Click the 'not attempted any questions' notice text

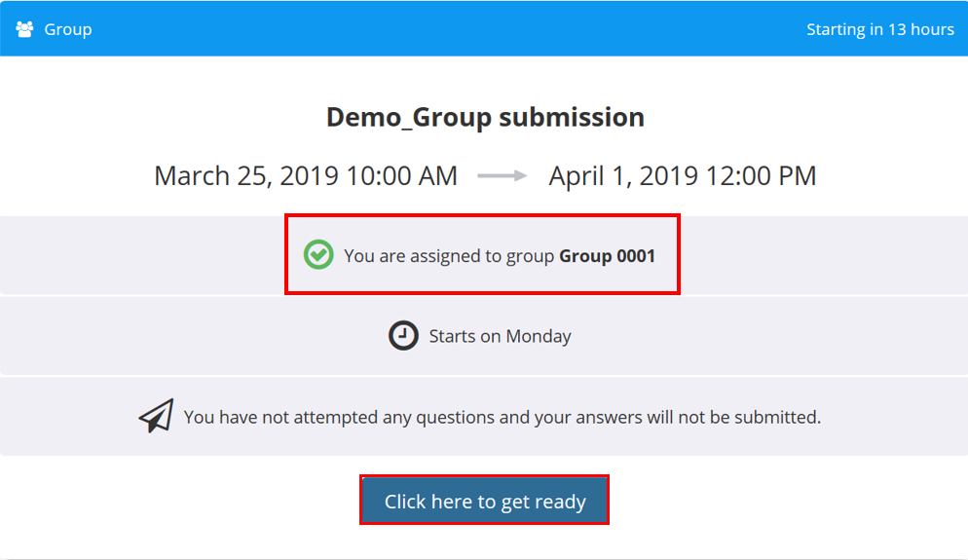pyautogui.click(x=502, y=418)
